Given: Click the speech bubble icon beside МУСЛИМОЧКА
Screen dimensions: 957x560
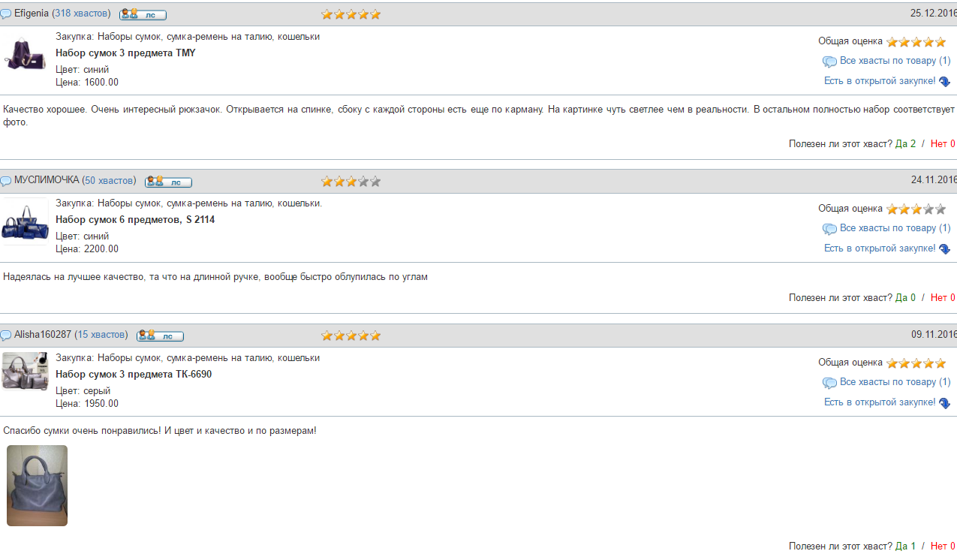Looking at the screenshot, I should pos(6,181).
